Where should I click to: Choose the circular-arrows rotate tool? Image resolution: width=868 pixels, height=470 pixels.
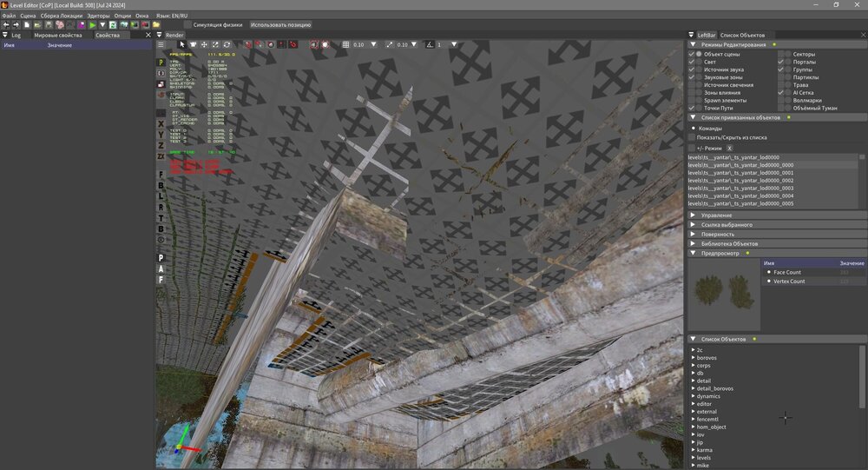coord(227,44)
